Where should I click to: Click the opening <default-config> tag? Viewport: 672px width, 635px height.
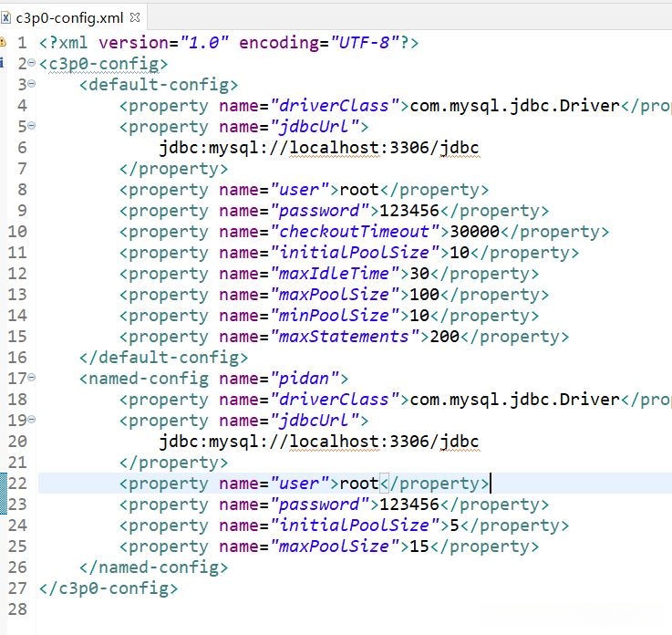tap(159, 85)
